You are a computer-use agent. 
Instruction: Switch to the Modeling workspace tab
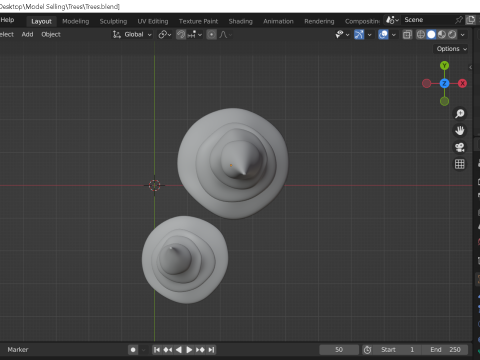[x=76, y=21]
